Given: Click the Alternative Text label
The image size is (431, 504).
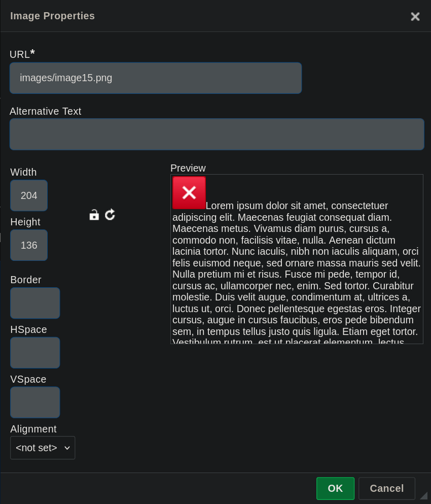Looking at the screenshot, I should point(46,111).
